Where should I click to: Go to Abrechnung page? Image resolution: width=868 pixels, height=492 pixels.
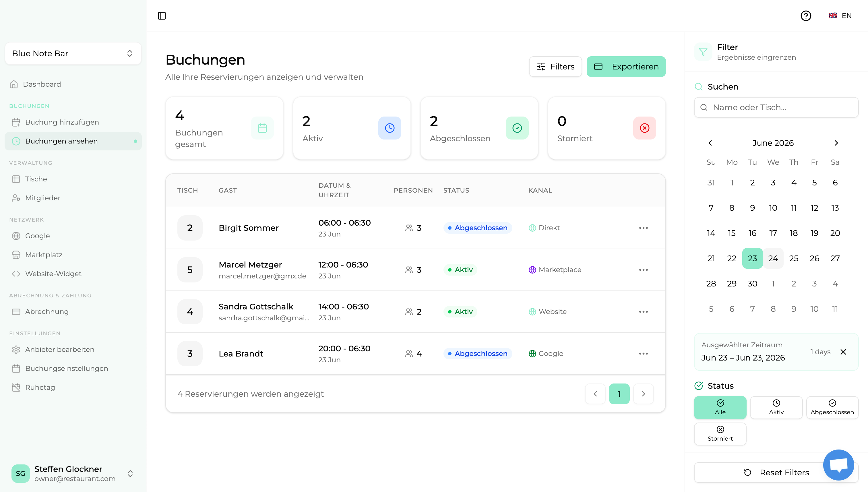point(73,311)
